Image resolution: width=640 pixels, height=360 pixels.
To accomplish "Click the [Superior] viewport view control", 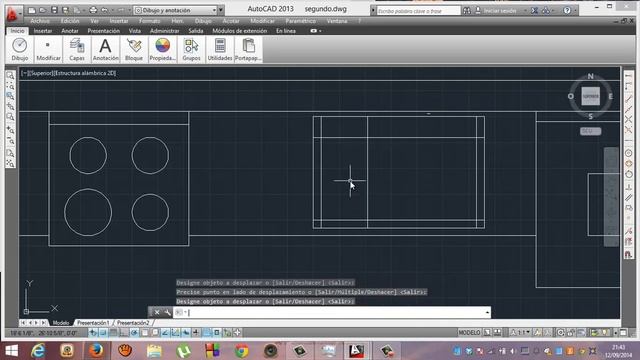I will [x=42, y=73].
